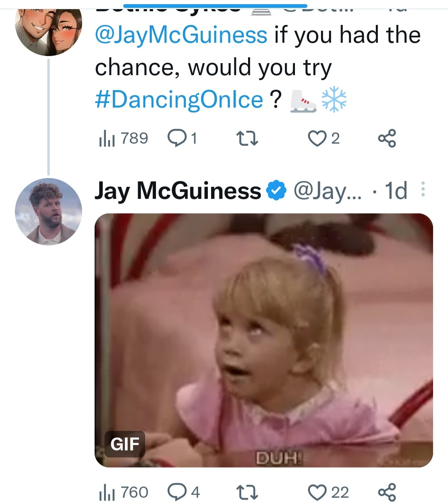Open the couple cartoon avatar profile

point(49,31)
